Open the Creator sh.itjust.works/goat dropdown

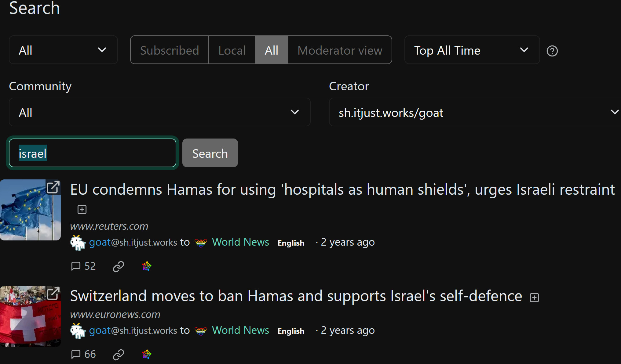pos(475,112)
